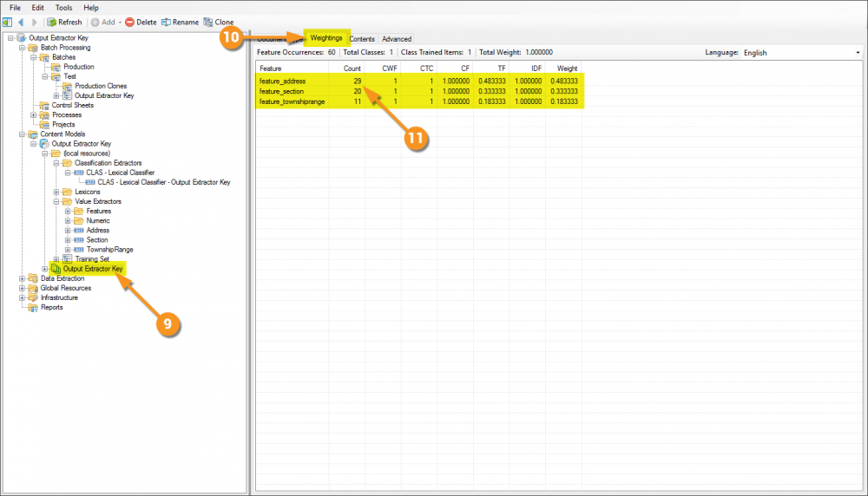
Task: Collapse the Batch Processing node
Action: click(x=23, y=48)
